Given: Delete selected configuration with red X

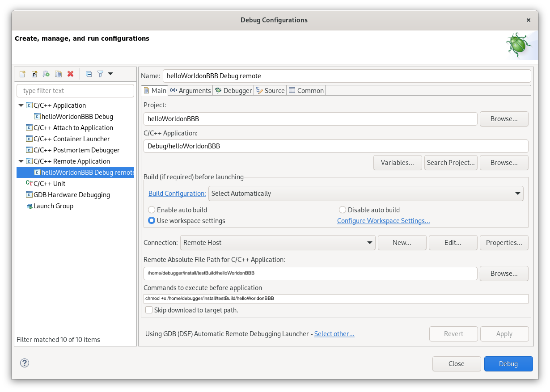Looking at the screenshot, I should click(x=70, y=74).
